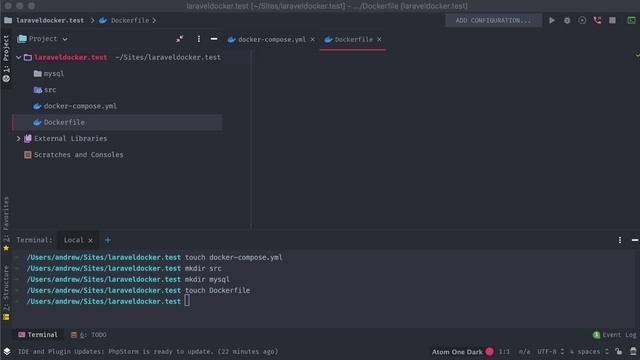Viewport: 640px width, 360px height.
Task: Toggle the read-only lock icon in the status bar
Action: [619, 351]
